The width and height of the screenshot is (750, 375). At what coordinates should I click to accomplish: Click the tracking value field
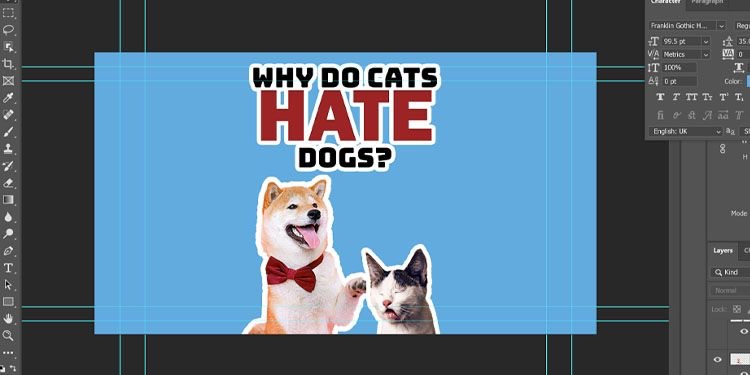click(x=743, y=55)
